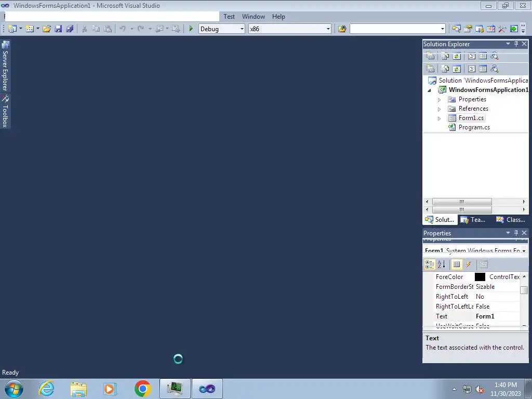
Task: Select Program.cs in Solution Explorer
Action: 474,127
